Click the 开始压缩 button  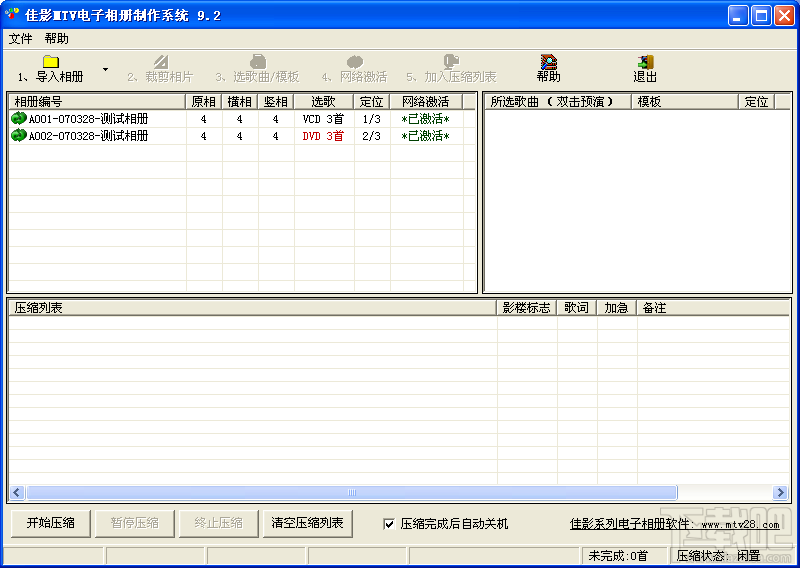pyautogui.click(x=51, y=523)
